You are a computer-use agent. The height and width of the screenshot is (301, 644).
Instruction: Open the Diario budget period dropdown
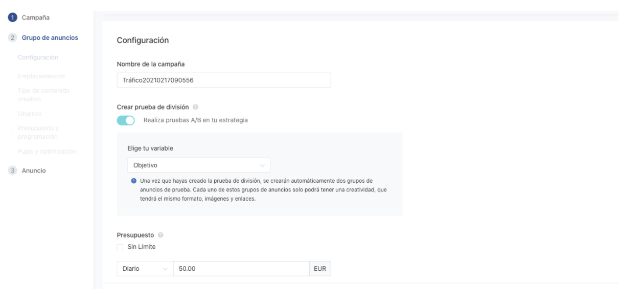tap(145, 269)
